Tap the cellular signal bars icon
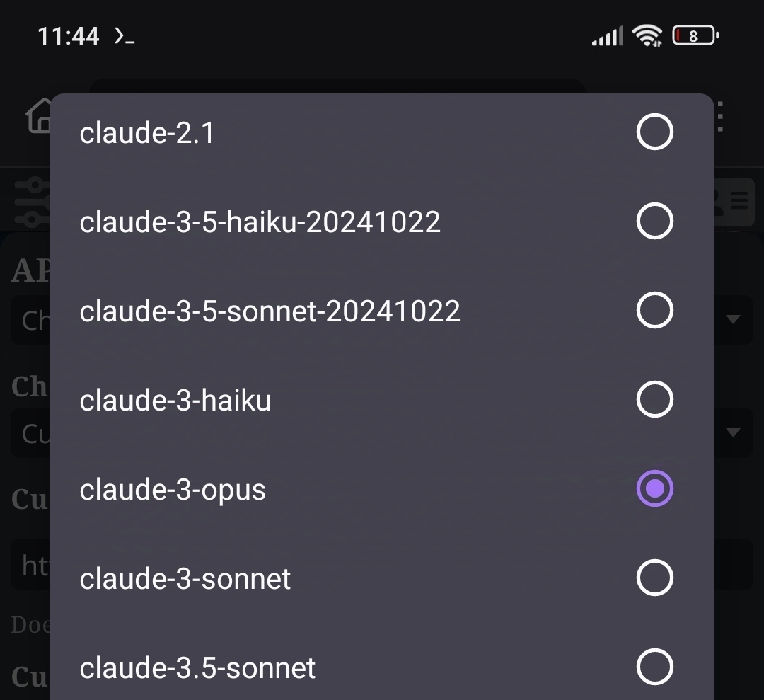 tap(607, 36)
